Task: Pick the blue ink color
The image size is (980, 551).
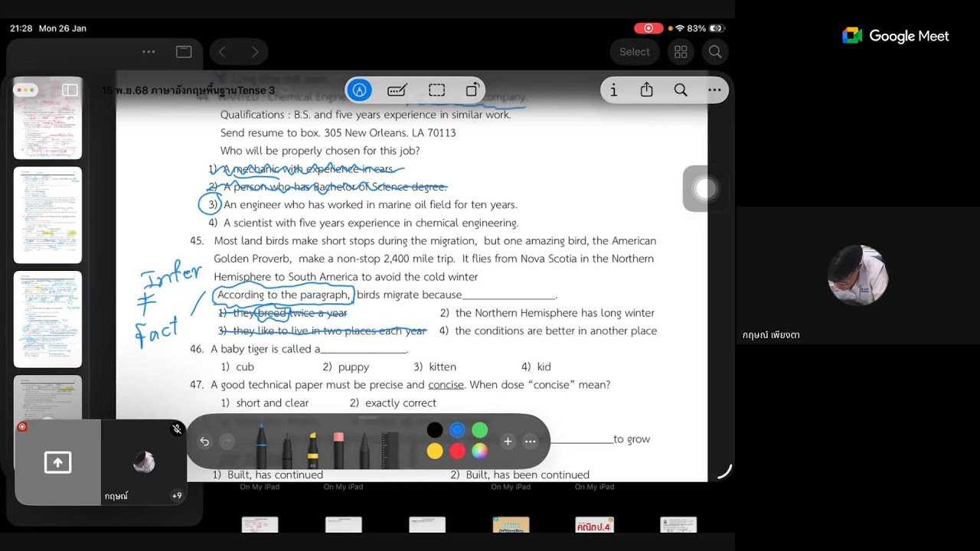Action: [457, 430]
